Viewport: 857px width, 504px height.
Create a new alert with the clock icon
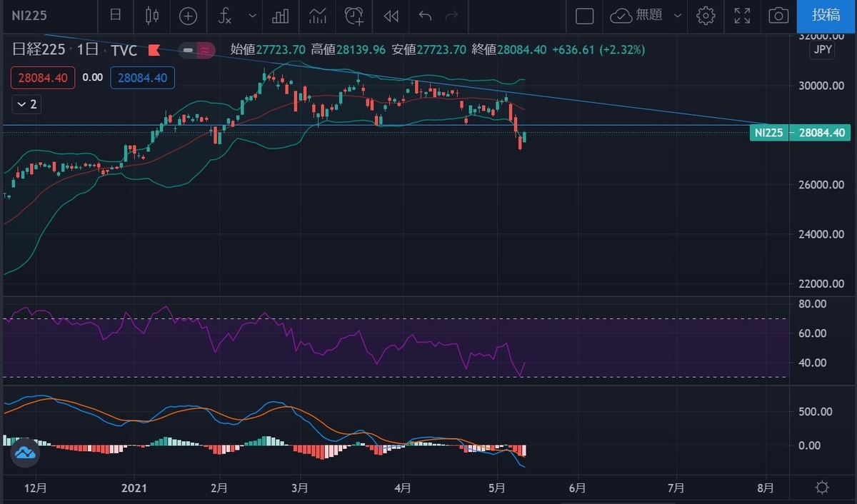point(354,16)
